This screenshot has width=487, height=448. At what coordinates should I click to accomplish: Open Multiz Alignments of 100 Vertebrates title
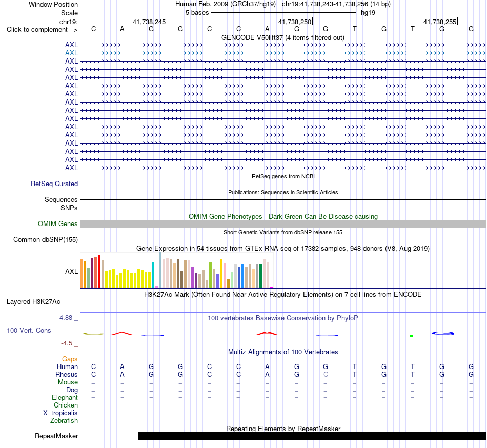pyautogui.click(x=283, y=352)
